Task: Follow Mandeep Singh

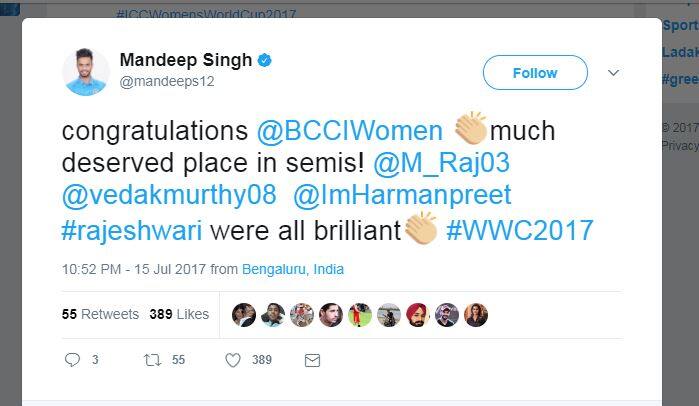Action: [x=534, y=73]
